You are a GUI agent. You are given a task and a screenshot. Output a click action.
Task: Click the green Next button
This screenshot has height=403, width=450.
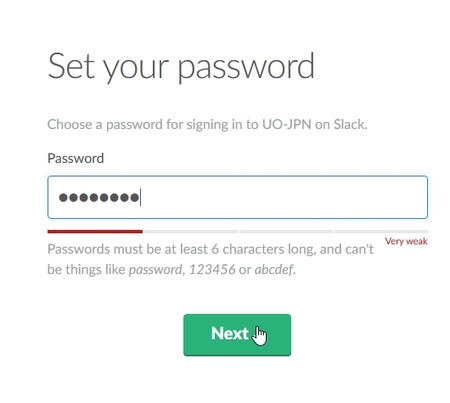(237, 335)
